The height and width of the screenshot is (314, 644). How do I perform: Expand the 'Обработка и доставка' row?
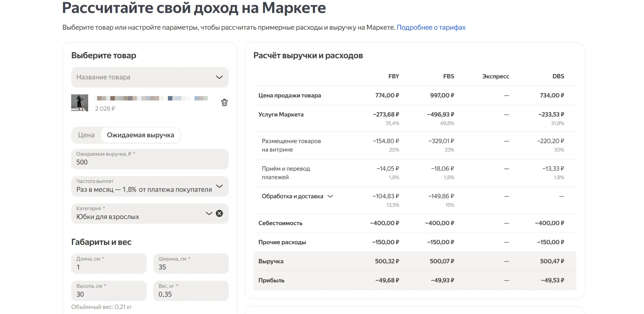pyautogui.click(x=330, y=197)
